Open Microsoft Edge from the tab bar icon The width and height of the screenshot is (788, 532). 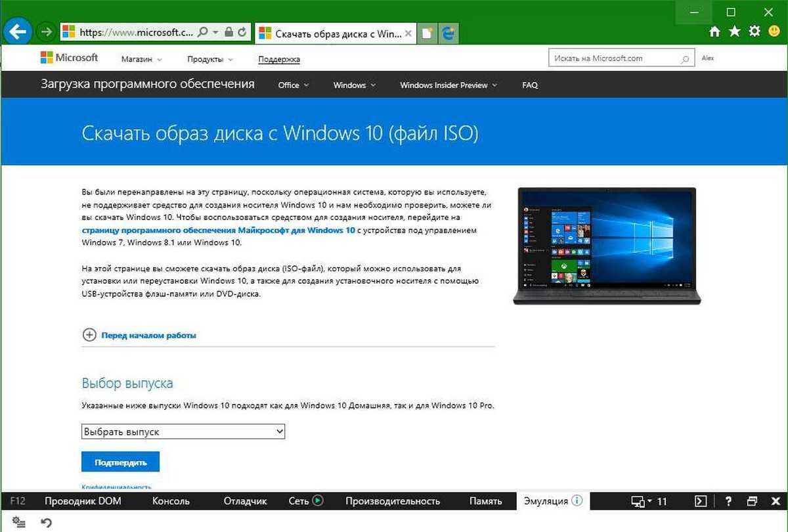pyautogui.click(x=449, y=33)
